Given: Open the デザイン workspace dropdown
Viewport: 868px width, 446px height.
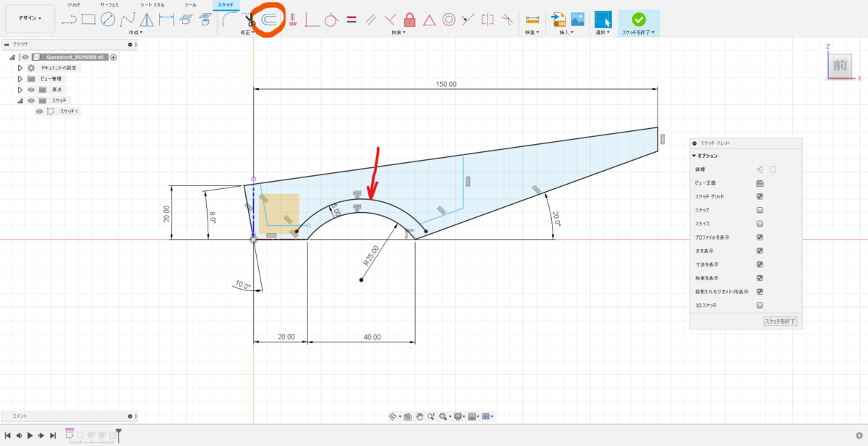Looking at the screenshot, I should 30,18.
